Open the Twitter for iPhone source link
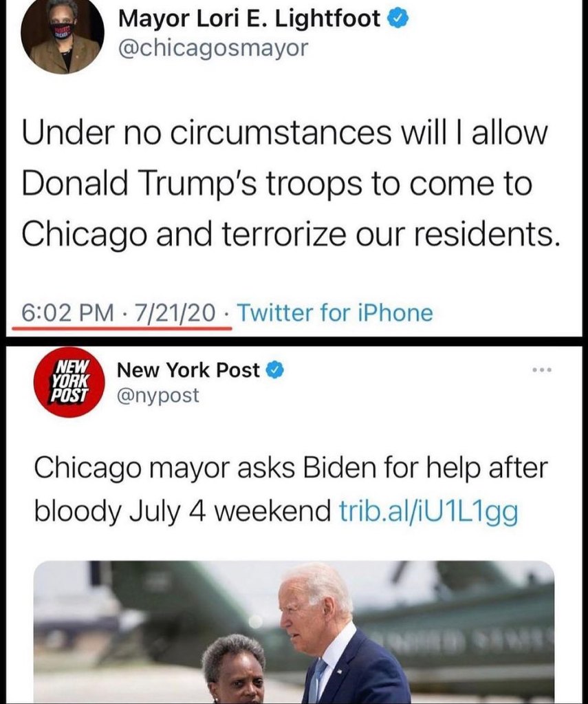The image size is (588, 704). 334,313
